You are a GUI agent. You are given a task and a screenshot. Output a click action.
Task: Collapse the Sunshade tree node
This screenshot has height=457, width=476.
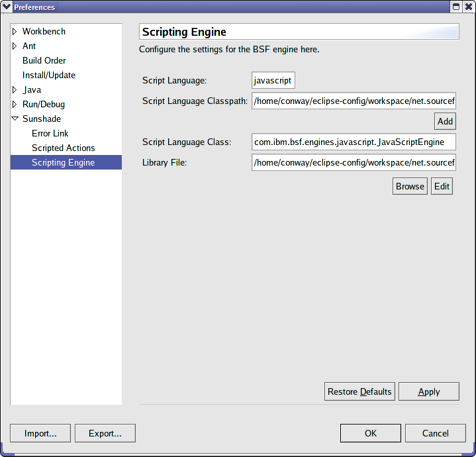[x=15, y=119]
